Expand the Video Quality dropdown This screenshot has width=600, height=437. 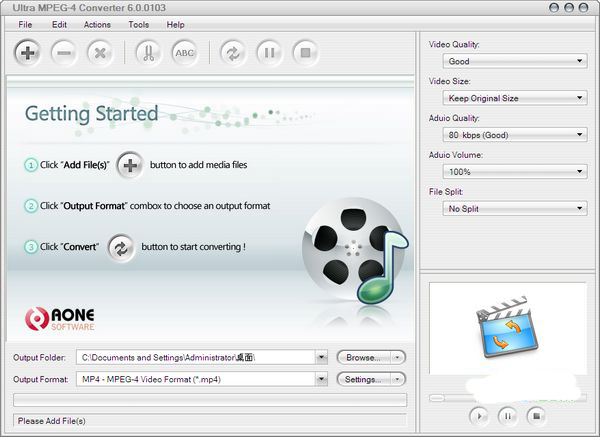click(x=579, y=61)
